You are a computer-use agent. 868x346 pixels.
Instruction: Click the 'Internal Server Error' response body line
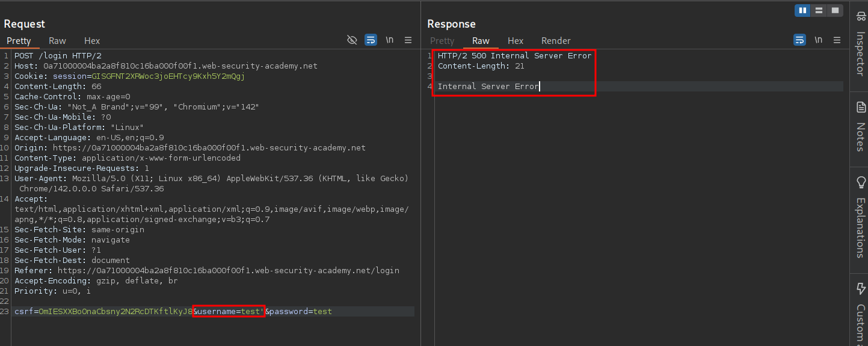click(488, 87)
